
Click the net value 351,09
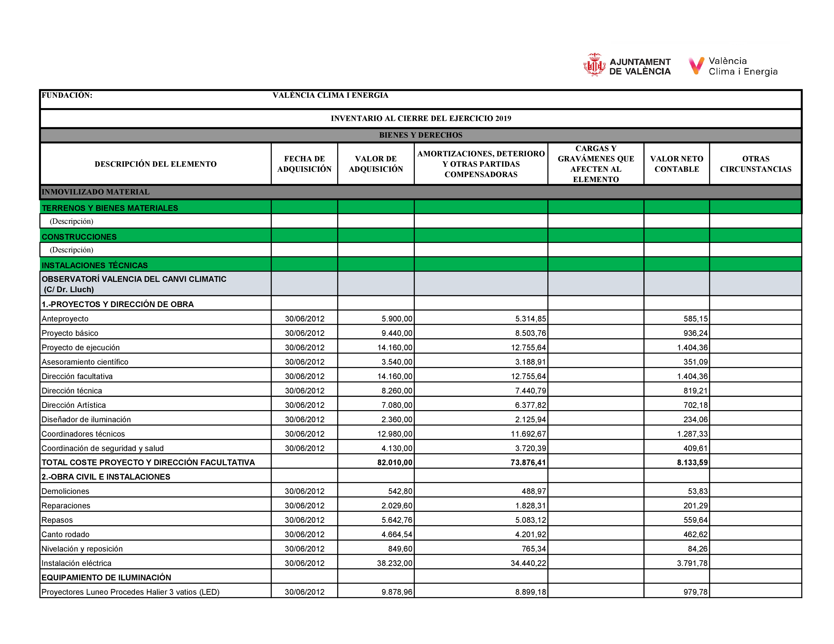coord(696,362)
